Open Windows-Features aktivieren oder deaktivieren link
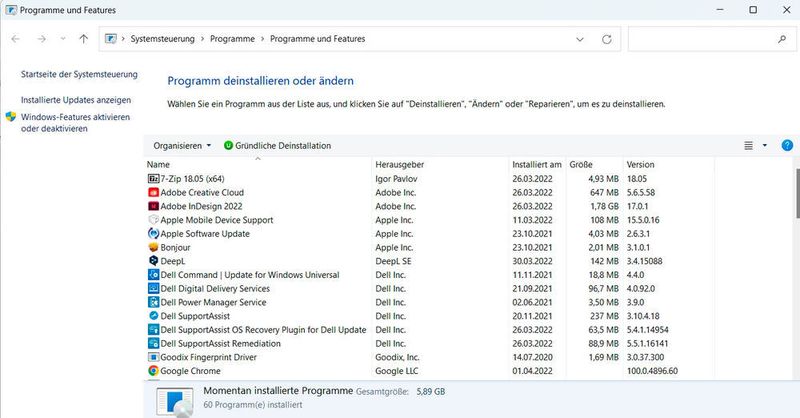 point(76,123)
